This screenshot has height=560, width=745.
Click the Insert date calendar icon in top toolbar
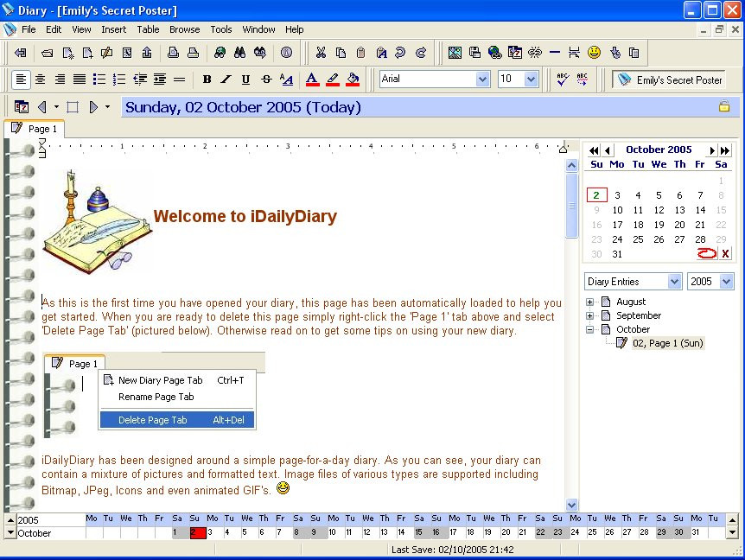point(514,53)
